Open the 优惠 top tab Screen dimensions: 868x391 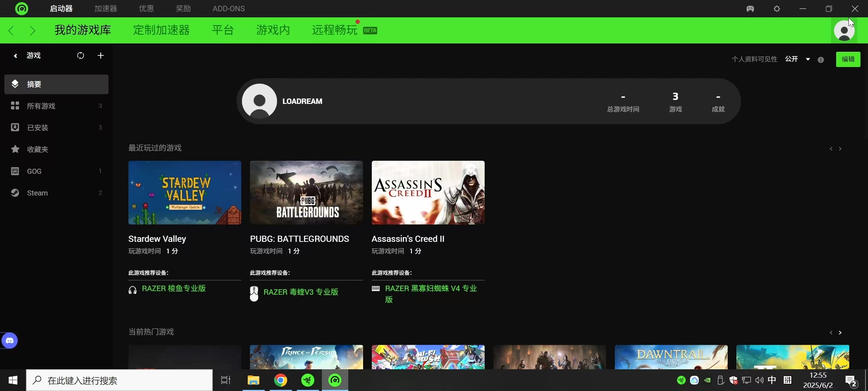146,9
